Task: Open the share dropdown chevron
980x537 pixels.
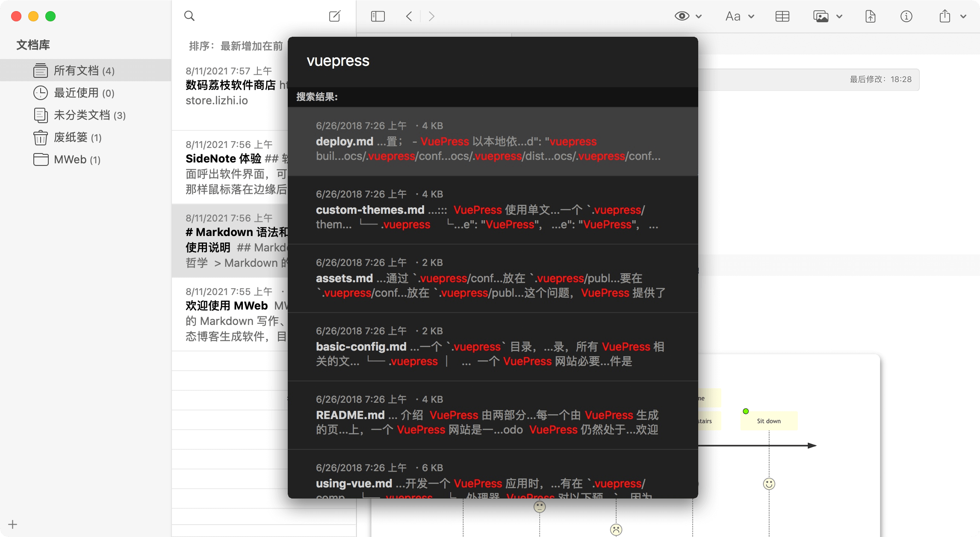Action: 963,16
